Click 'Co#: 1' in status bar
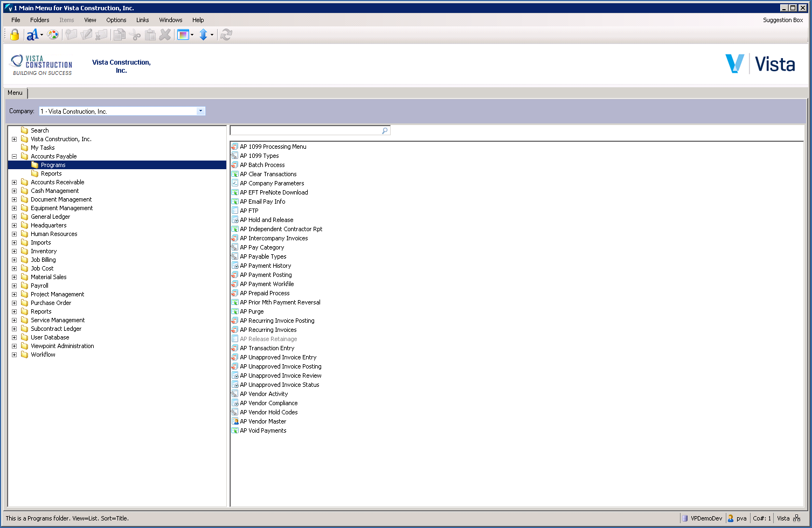The image size is (812, 528). pyautogui.click(x=762, y=518)
